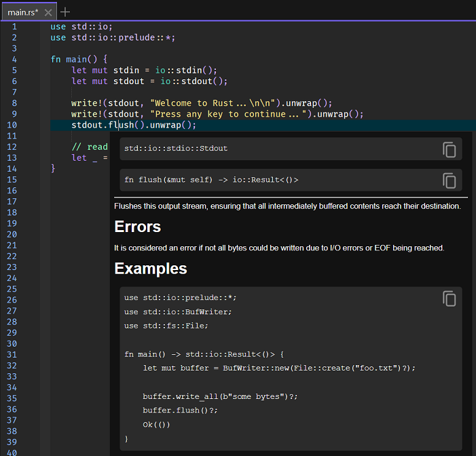Click the 'Errors' heading in tooltip
Viewport: 476px width, 456px height.
coord(138,227)
